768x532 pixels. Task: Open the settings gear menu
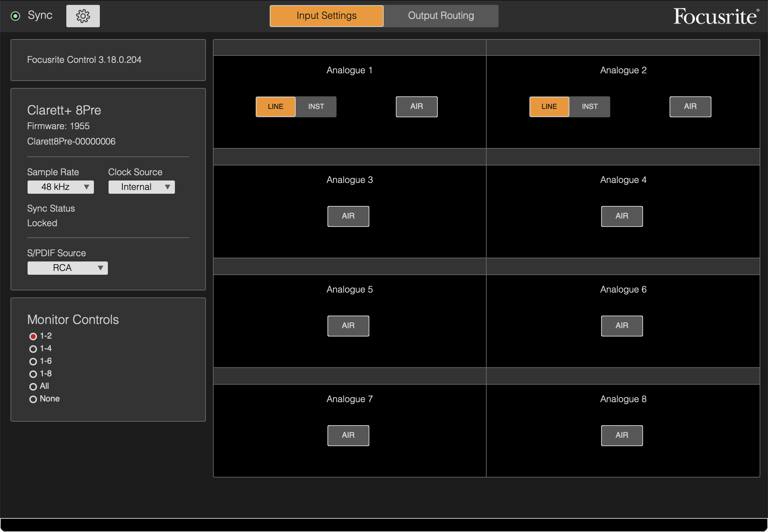(x=83, y=16)
